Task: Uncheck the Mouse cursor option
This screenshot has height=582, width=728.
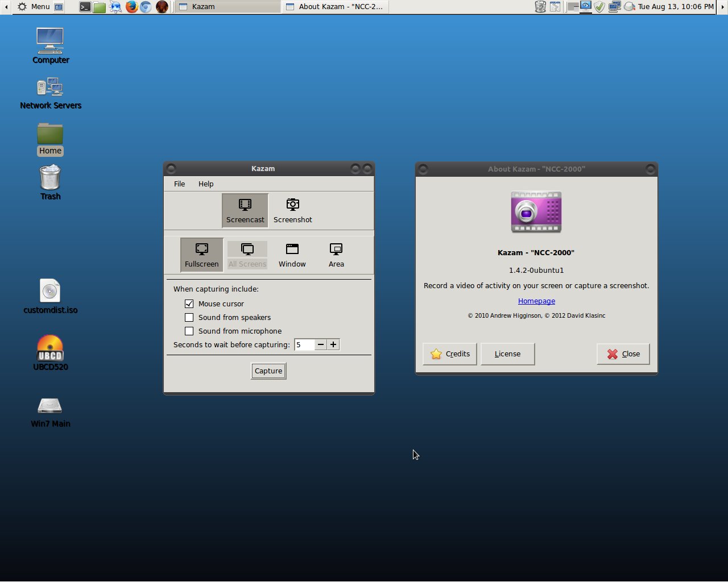Action: coord(189,304)
